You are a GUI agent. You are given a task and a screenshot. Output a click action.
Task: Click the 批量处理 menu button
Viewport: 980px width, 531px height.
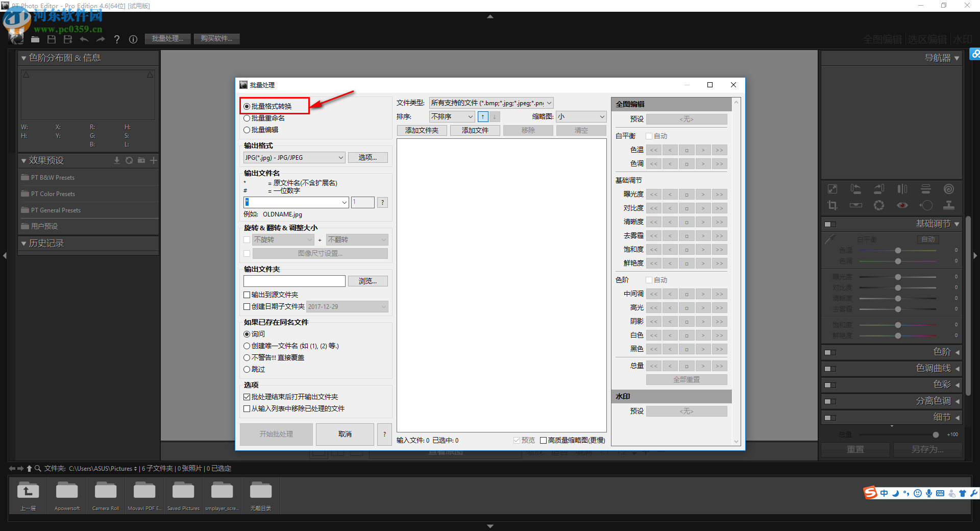(x=167, y=38)
